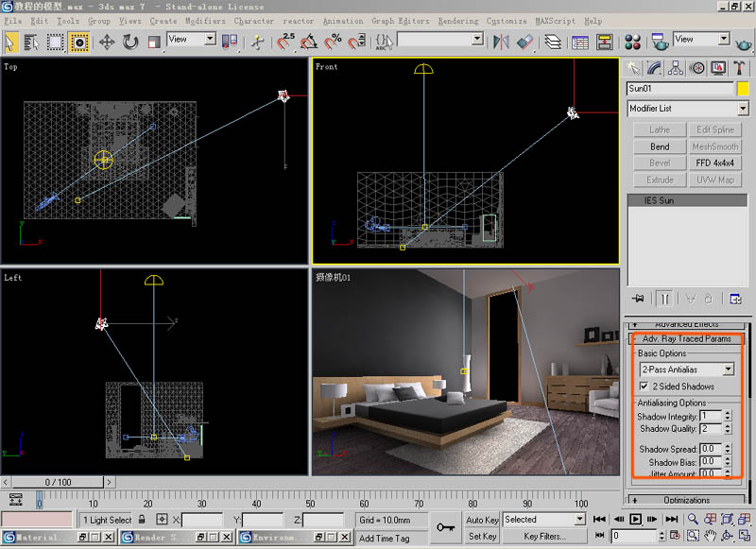Toggle Window/Crossing selection mode
The image size is (756, 549).
pyautogui.click(x=79, y=43)
